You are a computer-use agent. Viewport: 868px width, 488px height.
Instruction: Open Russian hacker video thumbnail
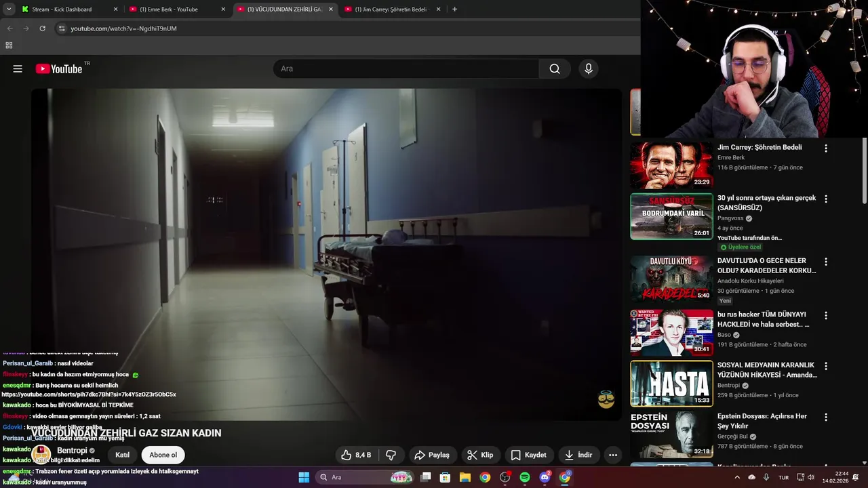pyautogui.click(x=671, y=332)
